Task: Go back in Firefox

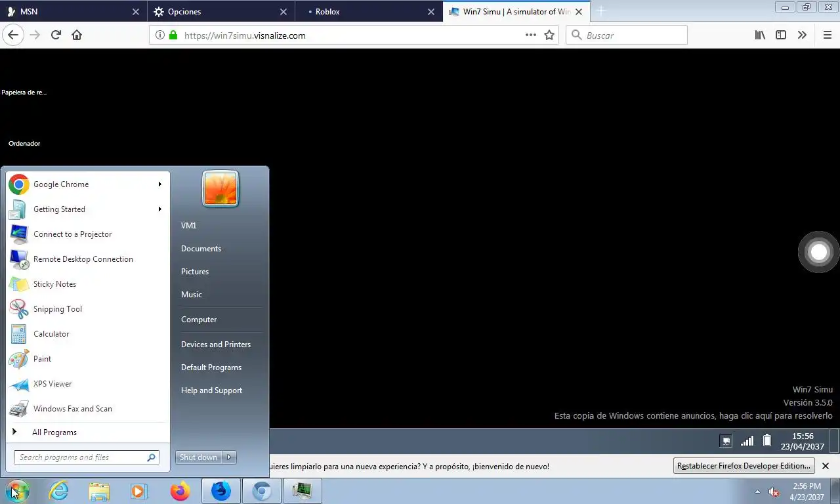Action: 13,35
